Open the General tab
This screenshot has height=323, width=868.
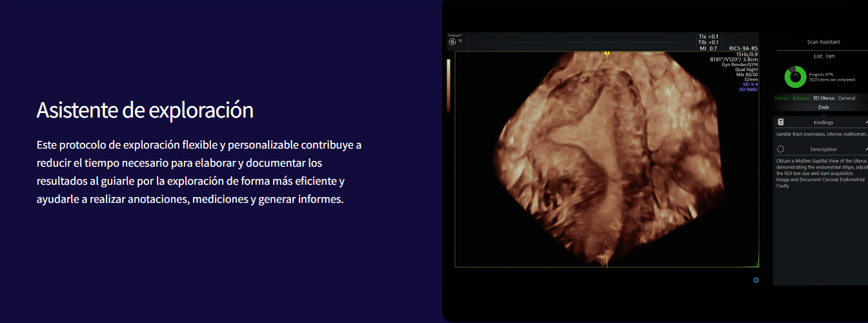click(x=847, y=98)
